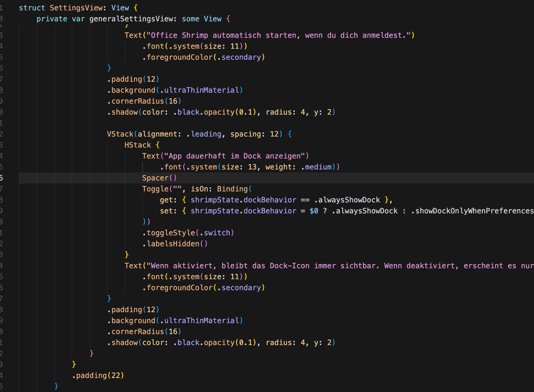This screenshot has height=392, width=534.
Task: Click .showDockOnlyWhenPreferences enum case
Action: coord(472,211)
